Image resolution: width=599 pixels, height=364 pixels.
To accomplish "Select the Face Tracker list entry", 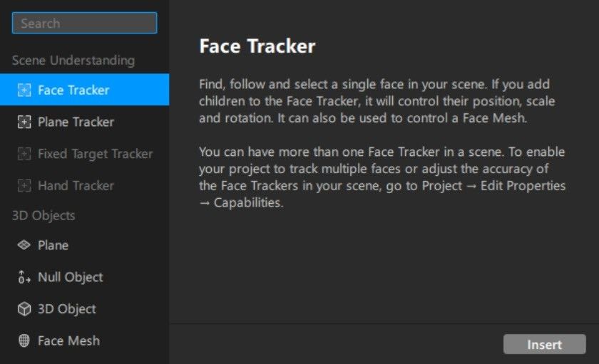I will [x=84, y=90].
